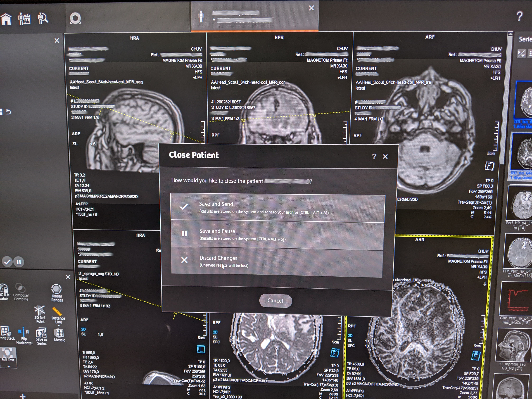Expand the Distance Line tool dropdown arrow
Image resolution: width=532 pixels, height=399 pixels.
(x=59, y=326)
